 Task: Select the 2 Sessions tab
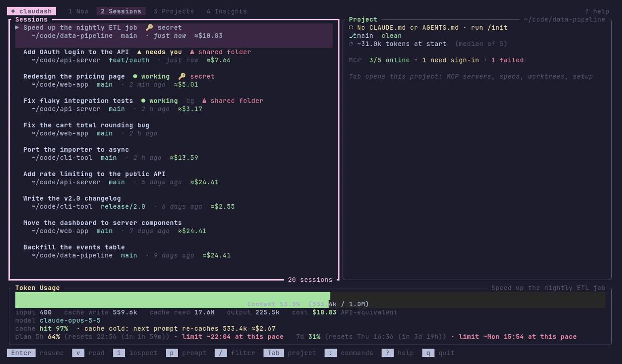(x=121, y=11)
